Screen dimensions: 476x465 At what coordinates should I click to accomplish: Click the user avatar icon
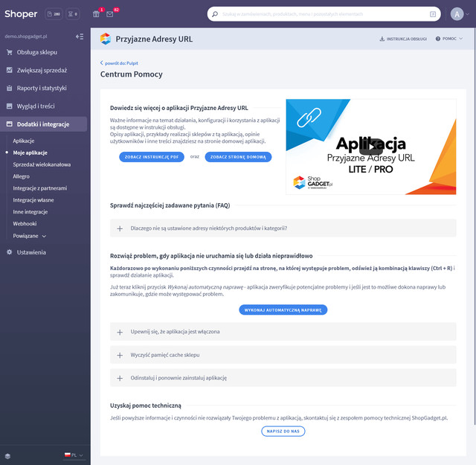pyautogui.click(x=457, y=13)
